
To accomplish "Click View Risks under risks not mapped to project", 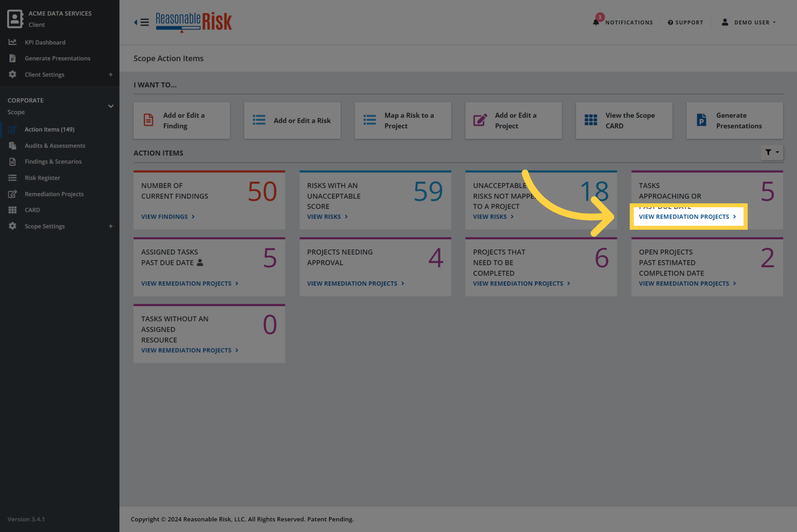I will [493, 217].
